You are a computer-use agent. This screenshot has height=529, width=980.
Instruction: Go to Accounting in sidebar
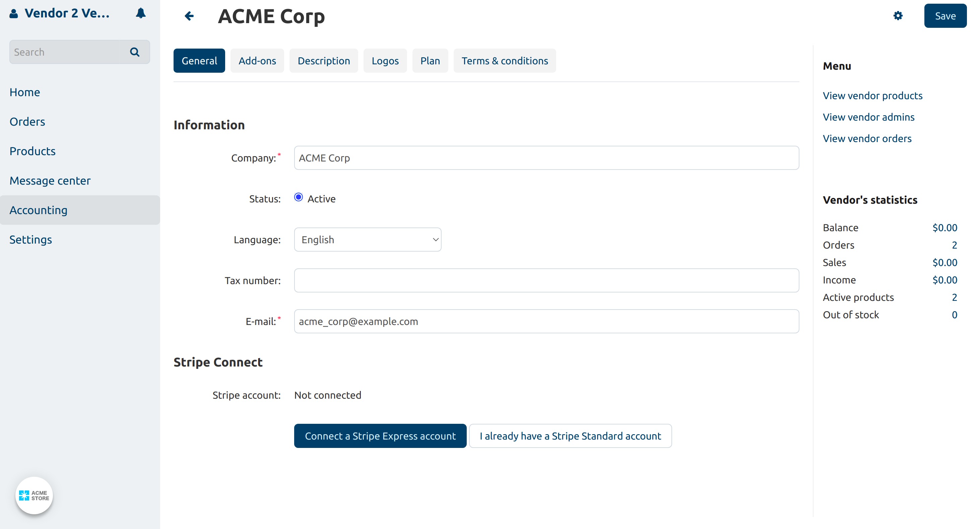point(39,210)
